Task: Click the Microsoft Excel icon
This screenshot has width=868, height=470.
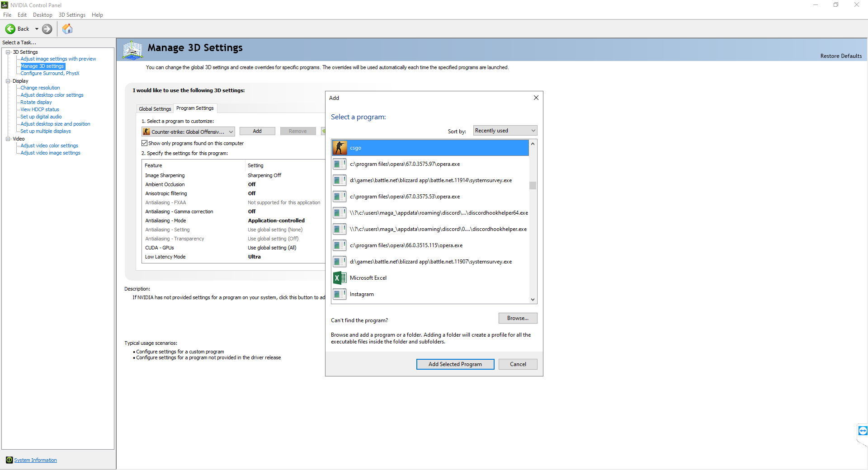Action: tap(340, 278)
